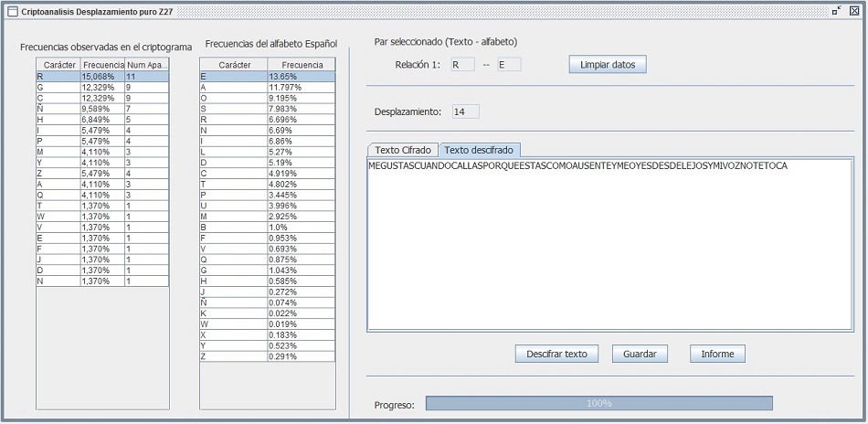
Task: Select row R in the cryptogram frequency table
Action: 101,77
